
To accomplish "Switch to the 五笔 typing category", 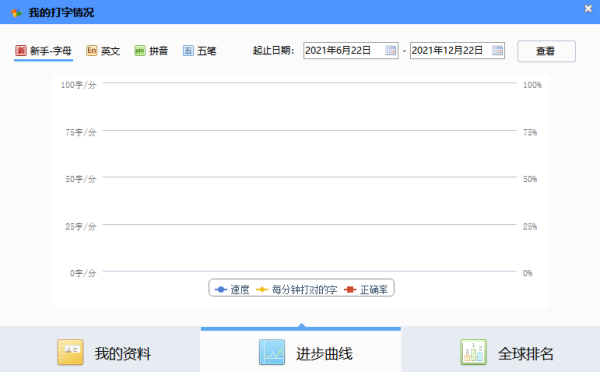I will pyautogui.click(x=199, y=51).
